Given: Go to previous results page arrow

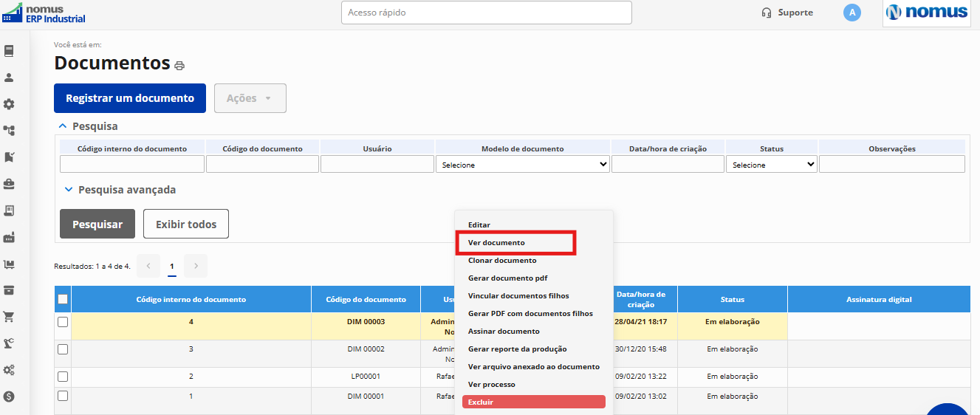Looking at the screenshot, I should click(x=148, y=266).
